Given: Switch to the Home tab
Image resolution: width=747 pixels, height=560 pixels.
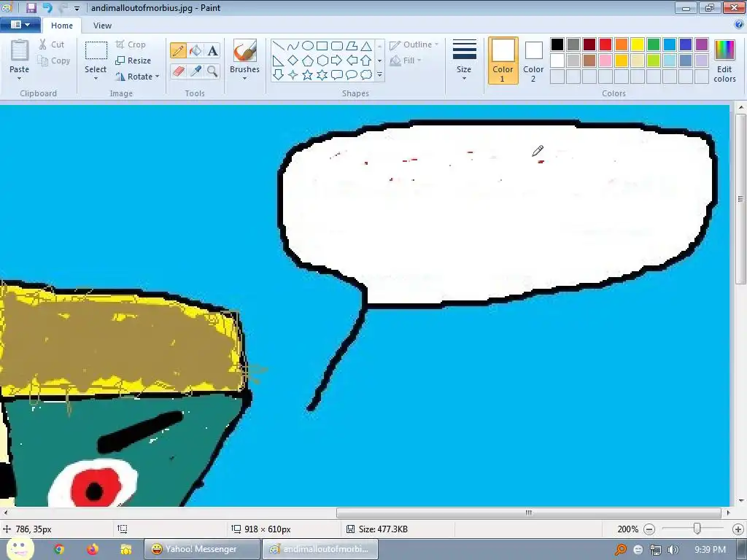Looking at the screenshot, I should click(x=62, y=26).
